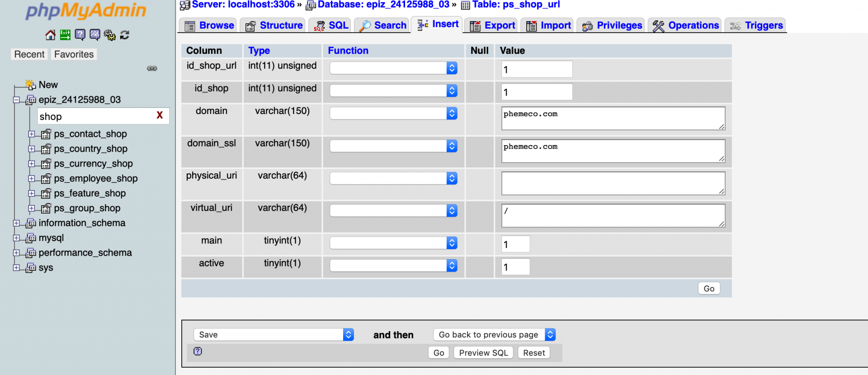
Task: Click Go button beside Preview SQL
Action: tap(439, 353)
